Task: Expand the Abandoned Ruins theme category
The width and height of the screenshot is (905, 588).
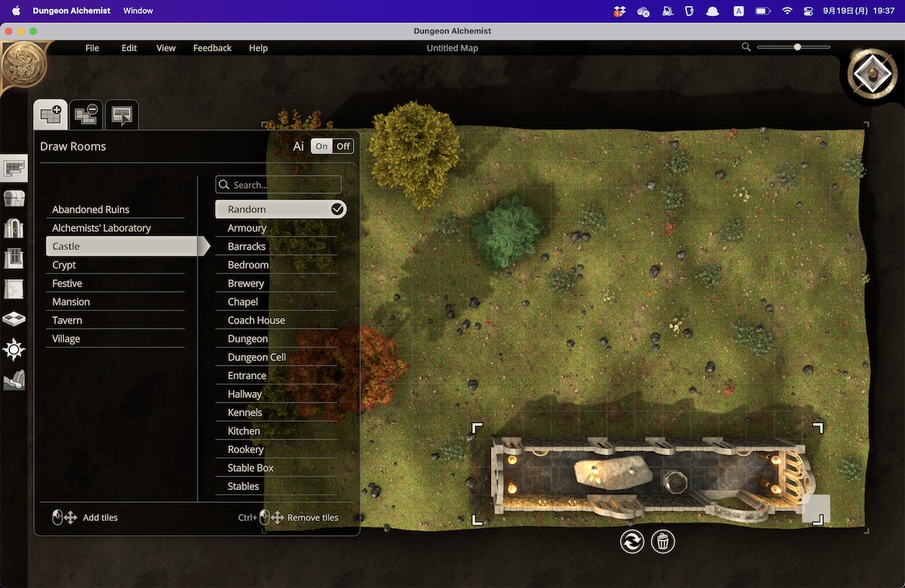Action: tap(115, 210)
